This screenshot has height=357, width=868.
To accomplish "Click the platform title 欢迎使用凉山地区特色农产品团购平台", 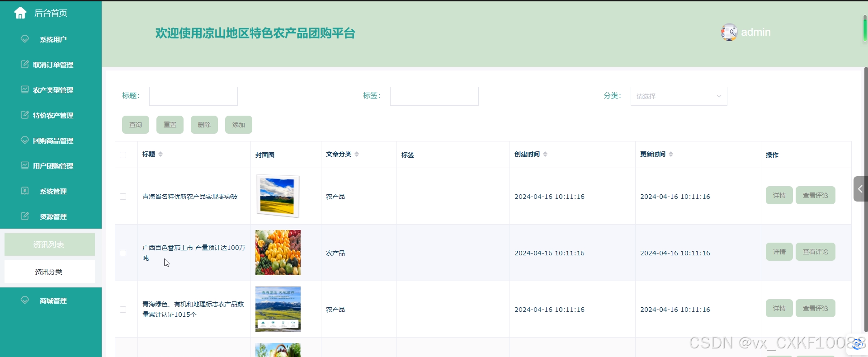I will tap(255, 33).
